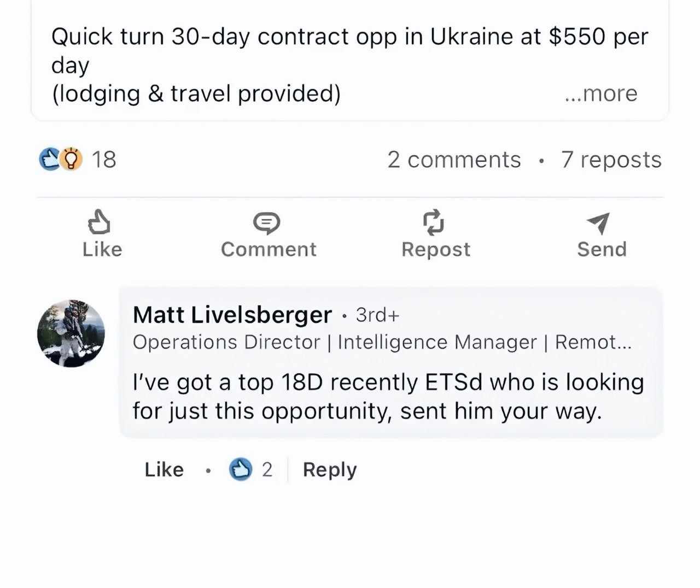Like Matt Livelsberger's comment

[164, 469]
